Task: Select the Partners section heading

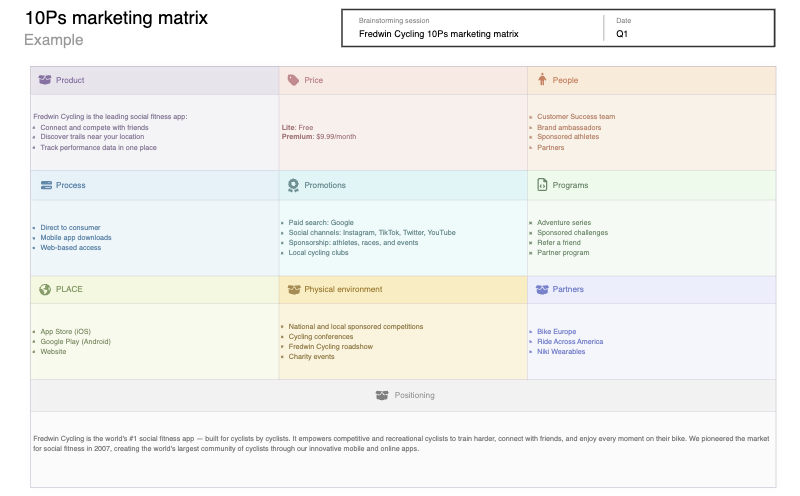Action: click(x=568, y=289)
